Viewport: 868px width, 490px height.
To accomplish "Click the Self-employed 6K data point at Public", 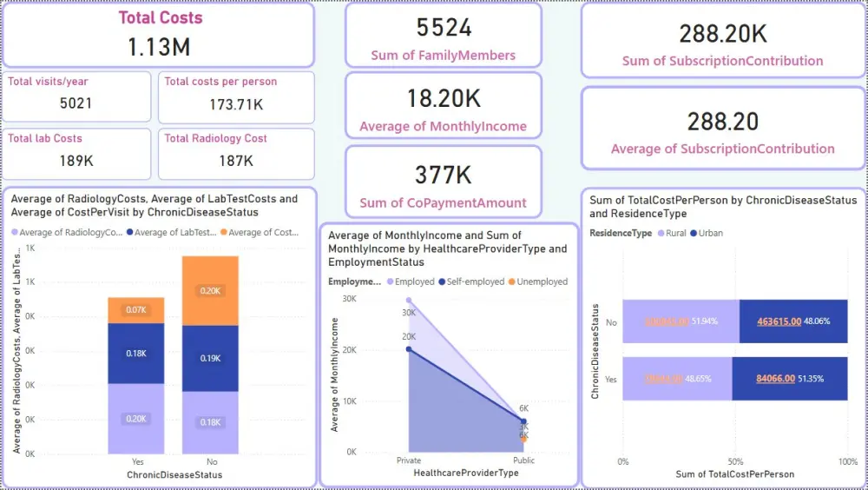I will 523,421.
